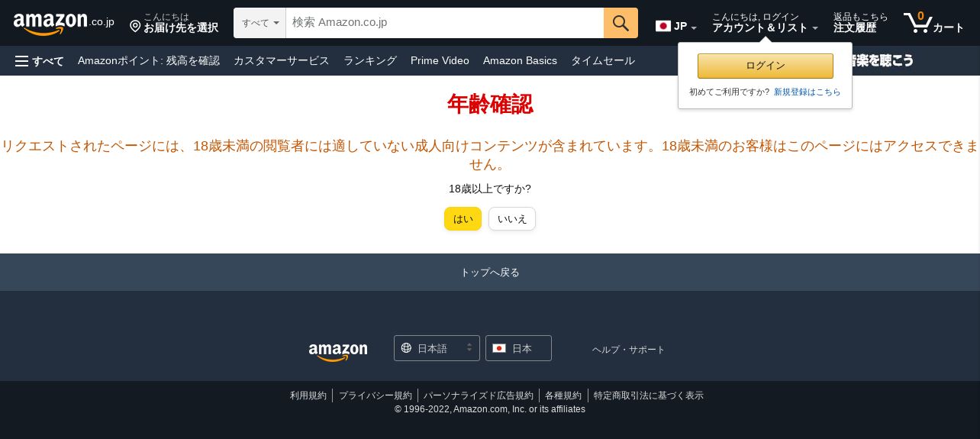Click the Amazon logo in the footer
Image resolution: width=980 pixels, height=439 pixels.
338,352
